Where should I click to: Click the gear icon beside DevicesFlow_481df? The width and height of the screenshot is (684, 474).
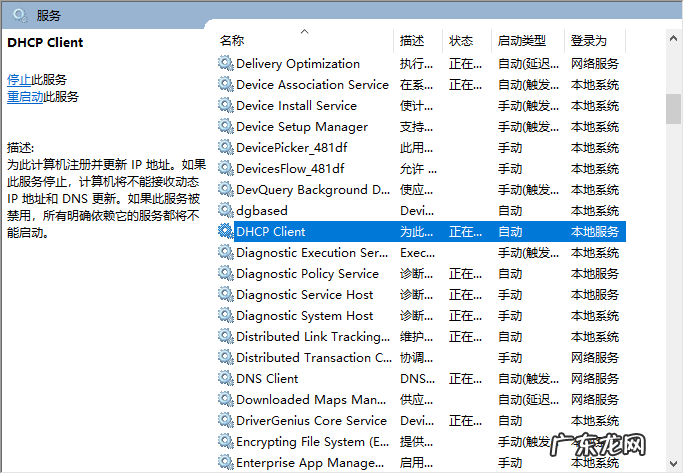[226, 168]
